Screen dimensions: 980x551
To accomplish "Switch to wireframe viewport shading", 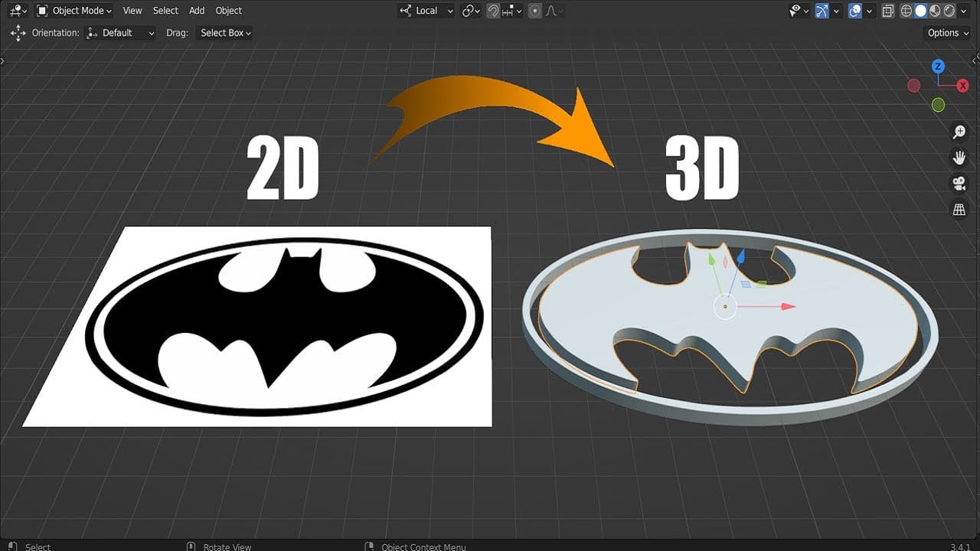I will [x=907, y=11].
